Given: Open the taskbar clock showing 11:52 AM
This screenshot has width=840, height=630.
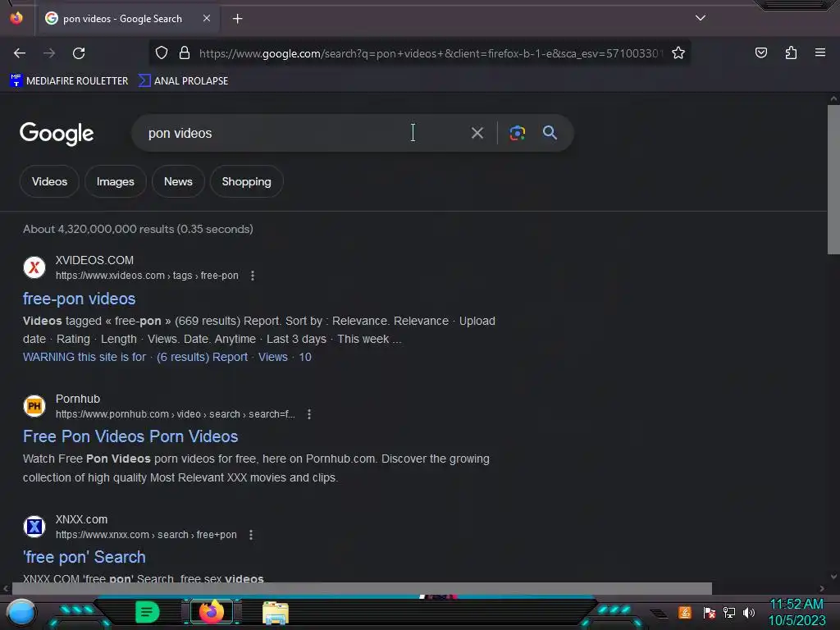Looking at the screenshot, I should [797, 612].
